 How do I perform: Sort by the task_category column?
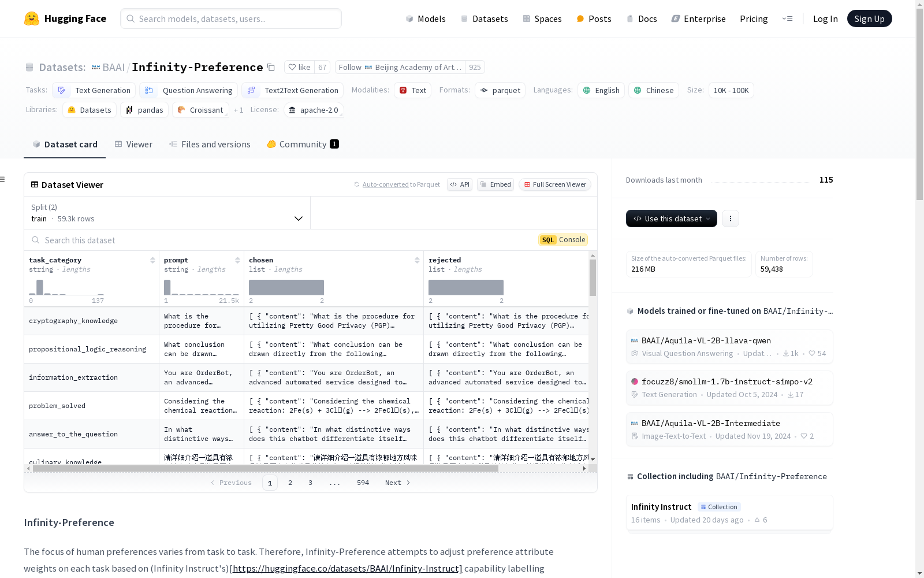pyautogui.click(x=152, y=260)
